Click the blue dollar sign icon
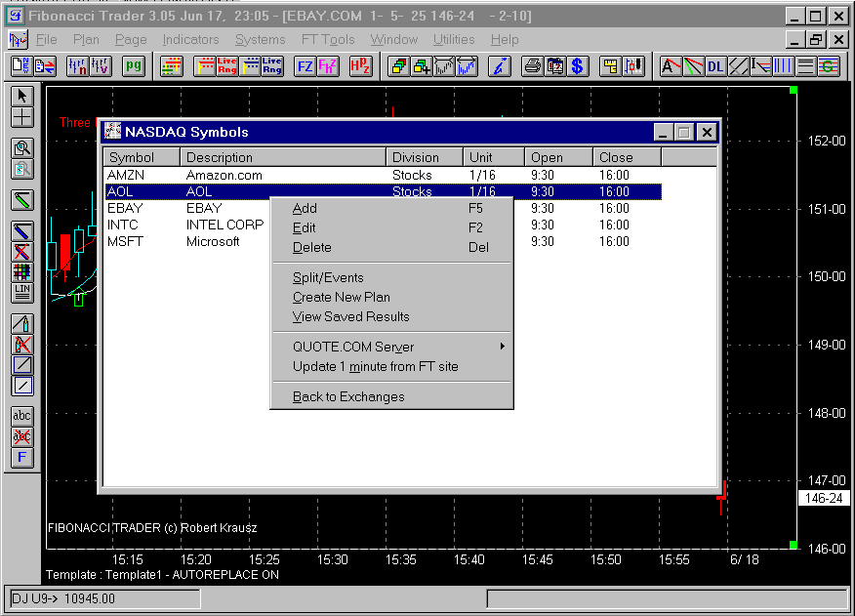 tap(578, 66)
